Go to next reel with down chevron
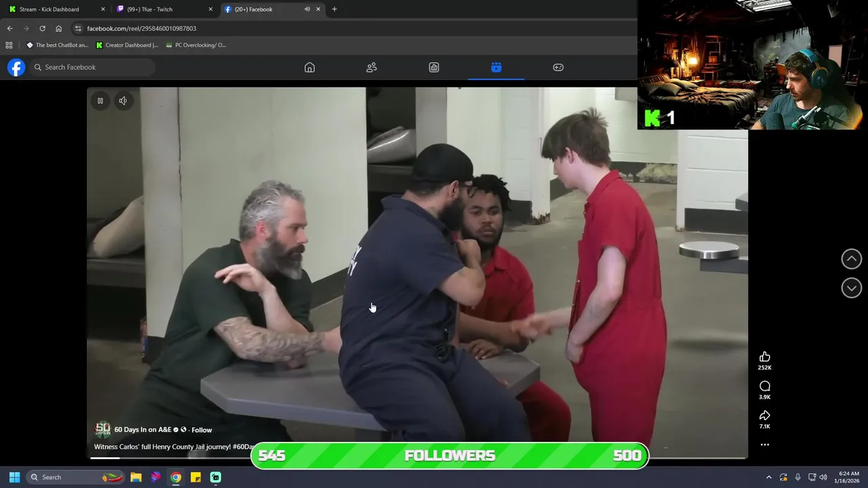The width and height of the screenshot is (868, 488). point(852,288)
